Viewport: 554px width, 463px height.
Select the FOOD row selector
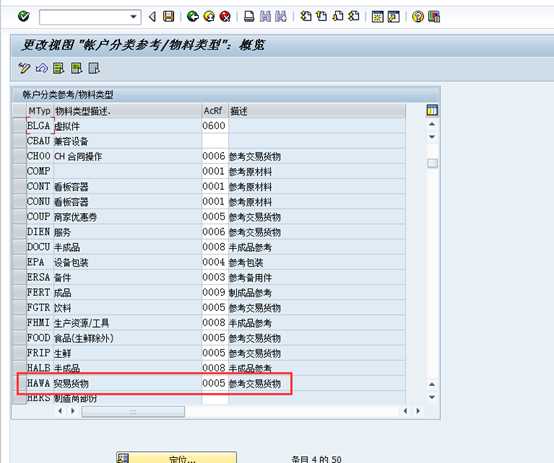[x=19, y=338]
